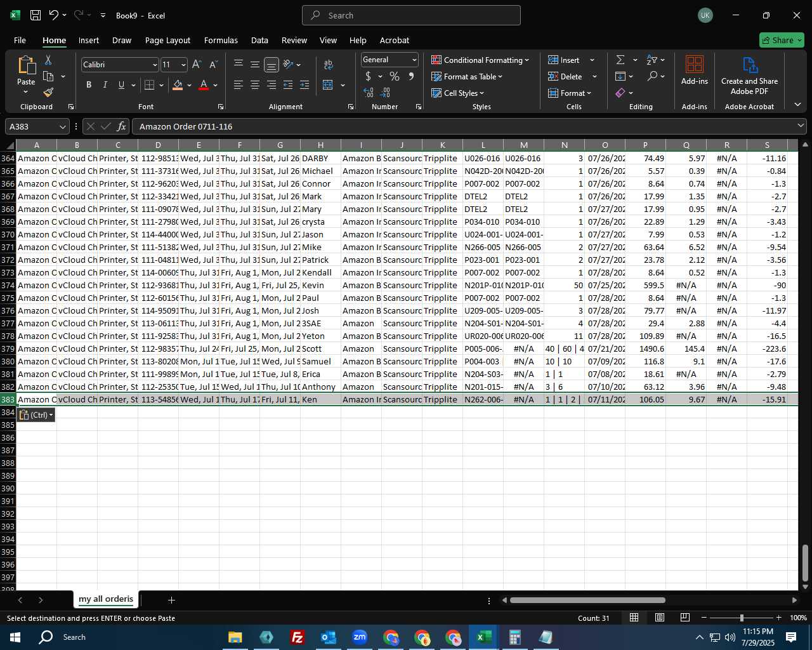The height and width of the screenshot is (650, 812).
Task: Switch to Data tab
Action: pyautogui.click(x=259, y=40)
